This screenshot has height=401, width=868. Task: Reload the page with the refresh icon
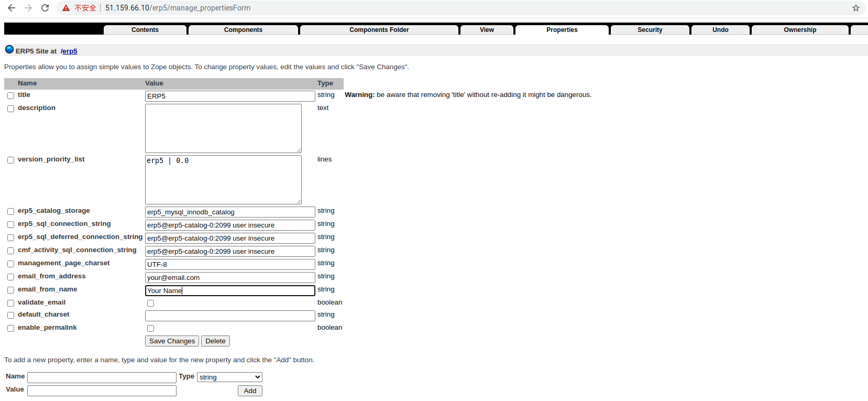(45, 8)
